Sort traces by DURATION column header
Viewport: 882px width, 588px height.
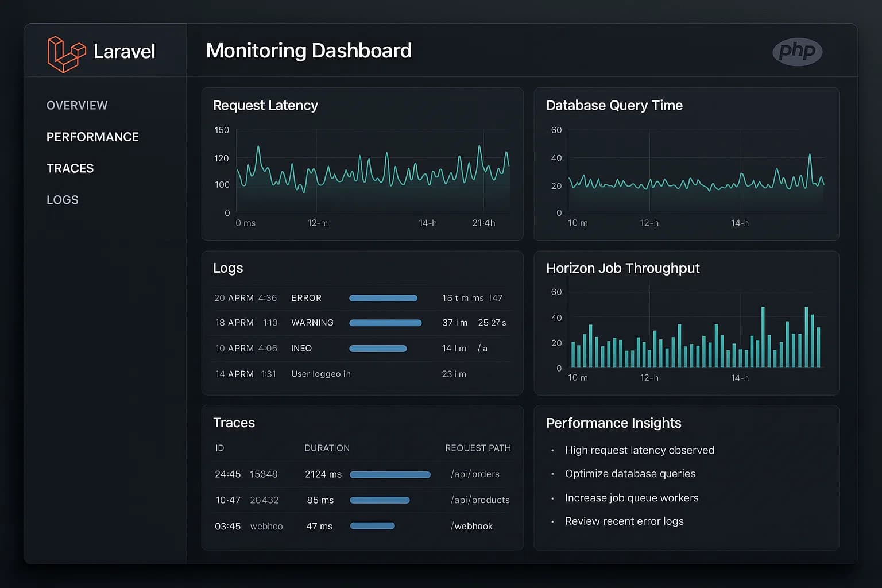click(327, 448)
